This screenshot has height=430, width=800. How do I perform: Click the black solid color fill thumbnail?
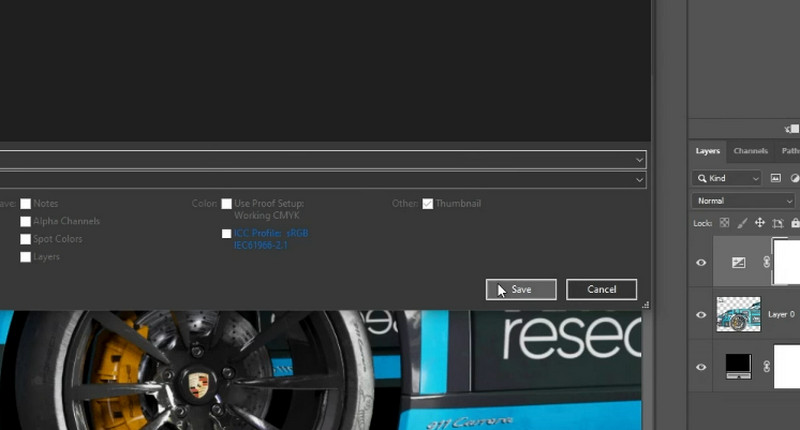tap(738, 366)
